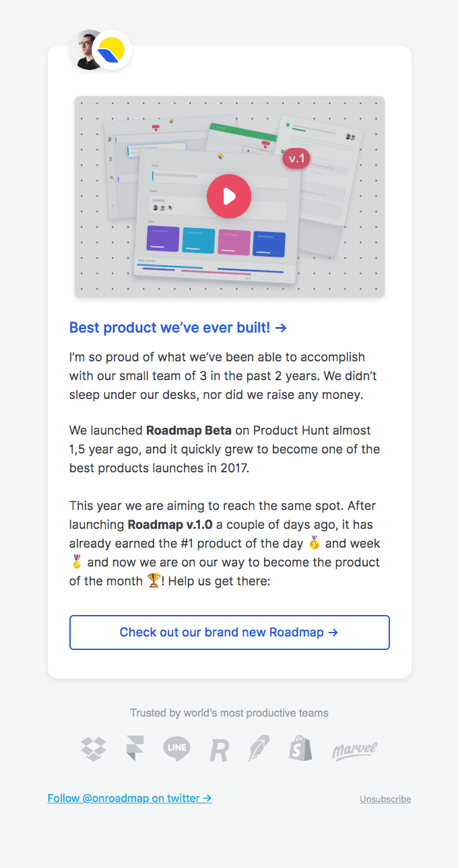
Task: Click the author's profile photo avatar
Action: (86, 50)
